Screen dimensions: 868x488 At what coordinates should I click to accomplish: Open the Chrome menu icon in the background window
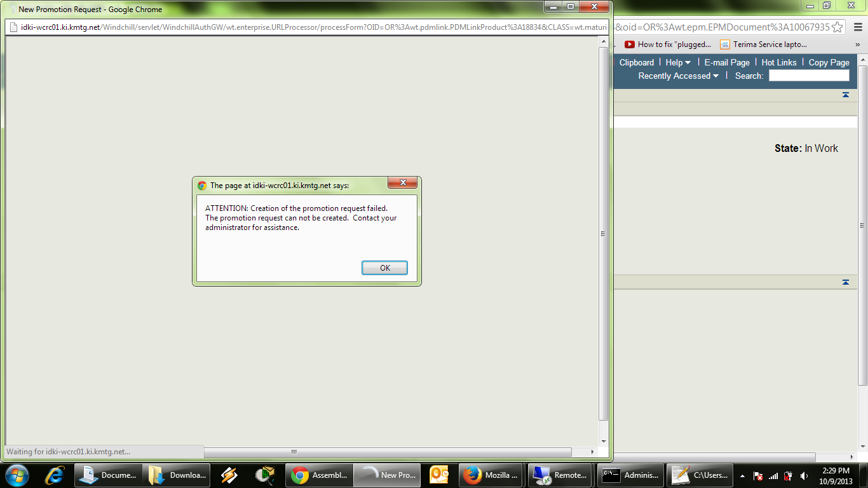click(x=857, y=27)
